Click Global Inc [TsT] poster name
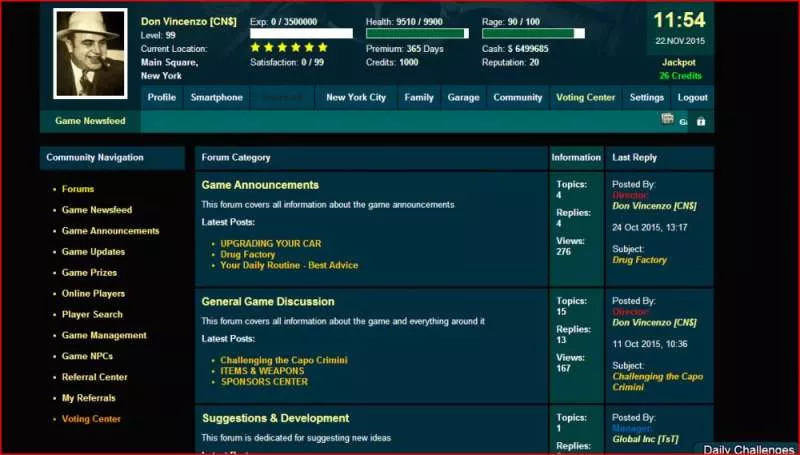Screen dimensions: 800x455 (645, 439)
